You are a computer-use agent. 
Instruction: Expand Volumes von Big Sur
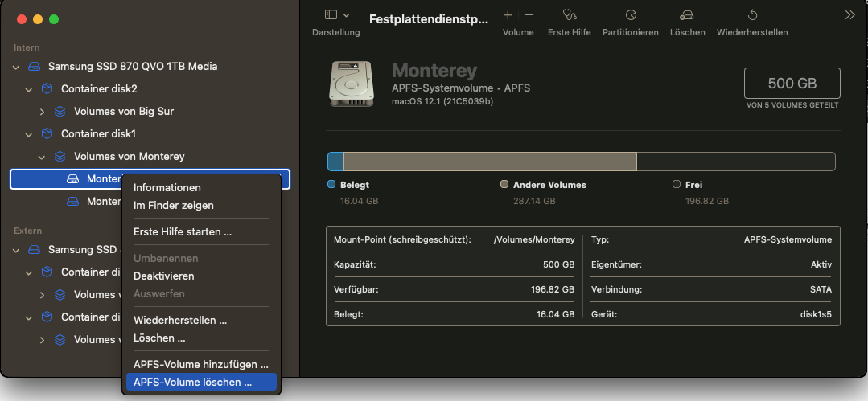point(42,111)
